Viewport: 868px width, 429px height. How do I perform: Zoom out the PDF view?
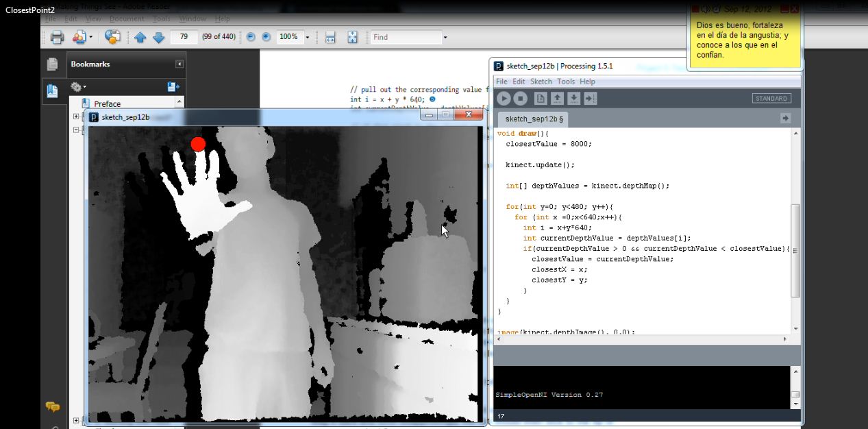(x=251, y=37)
